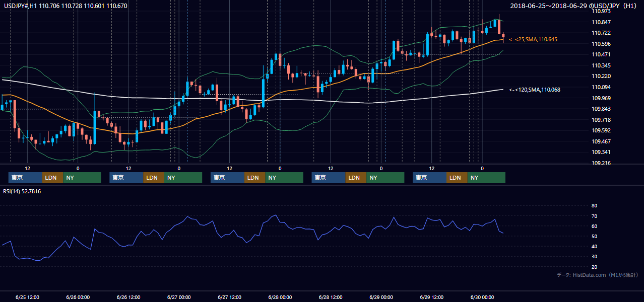Select the 25 SMA label reading 110.645

click(533, 39)
